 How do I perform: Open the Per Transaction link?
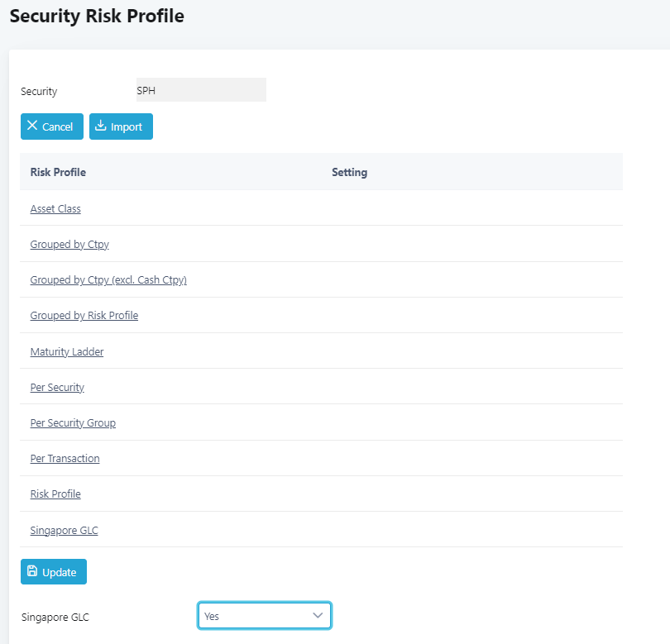pyautogui.click(x=65, y=458)
